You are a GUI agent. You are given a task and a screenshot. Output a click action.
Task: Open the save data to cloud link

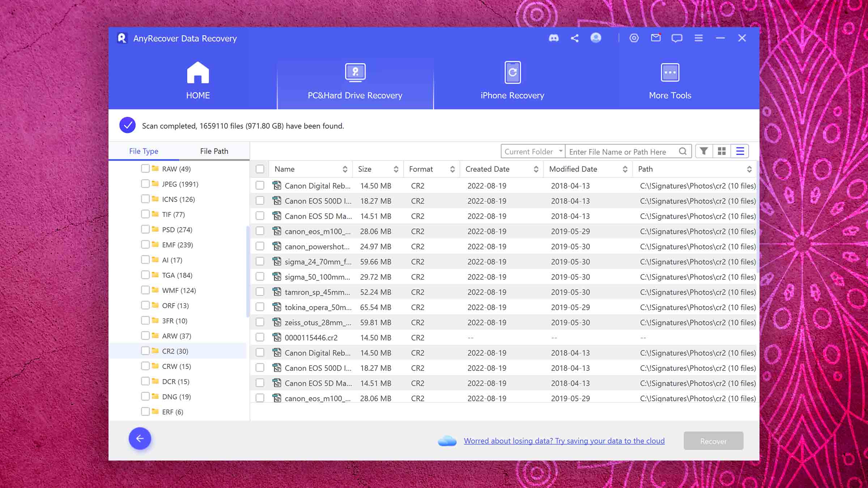point(564,441)
